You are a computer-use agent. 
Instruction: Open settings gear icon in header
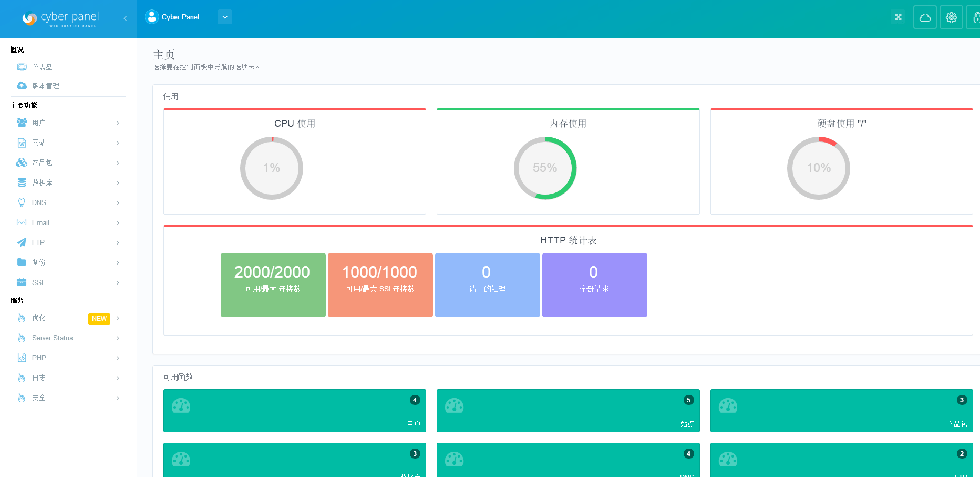point(951,17)
